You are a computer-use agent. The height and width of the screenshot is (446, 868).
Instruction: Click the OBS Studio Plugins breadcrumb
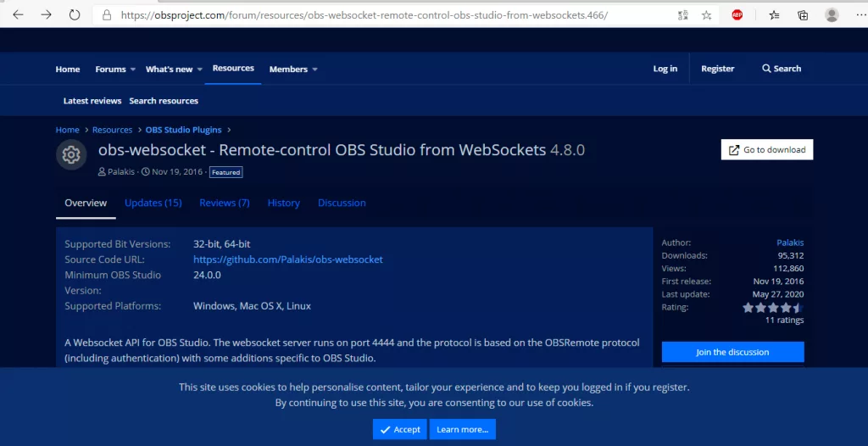[183, 130]
